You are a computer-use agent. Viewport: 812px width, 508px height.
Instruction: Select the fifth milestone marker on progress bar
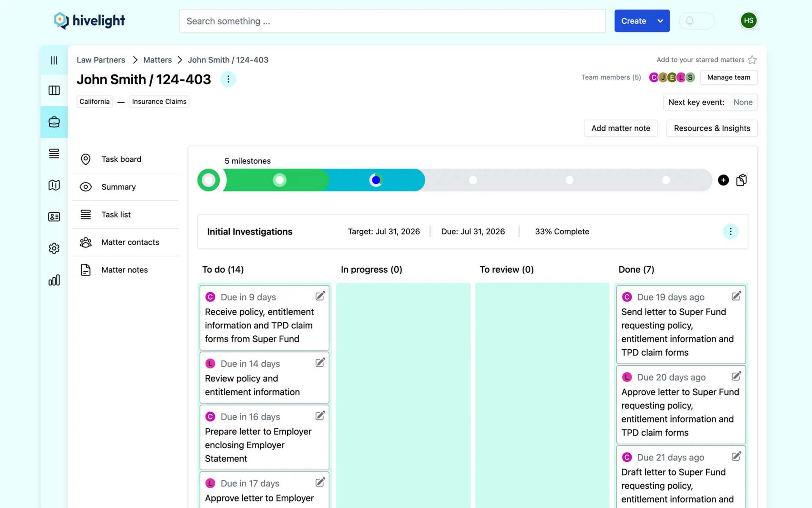point(570,180)
